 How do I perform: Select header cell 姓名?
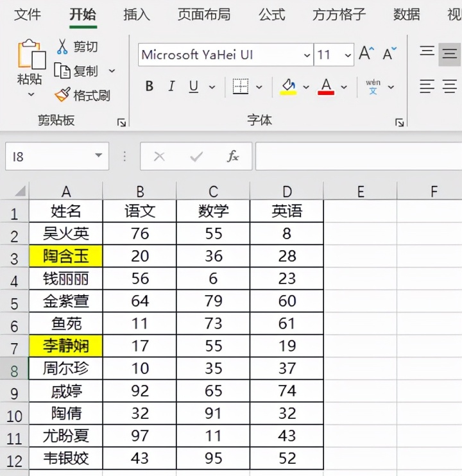point(66,211)
